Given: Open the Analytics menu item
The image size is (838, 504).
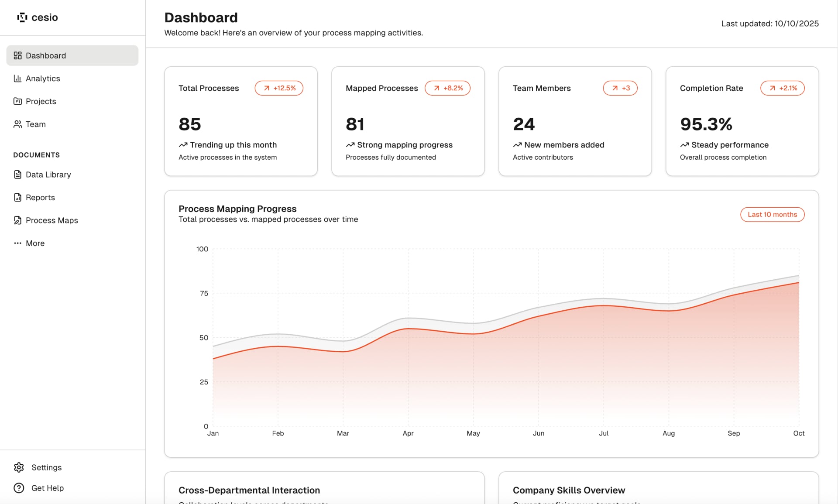Looking at the screenshot, I should point(43,79).
